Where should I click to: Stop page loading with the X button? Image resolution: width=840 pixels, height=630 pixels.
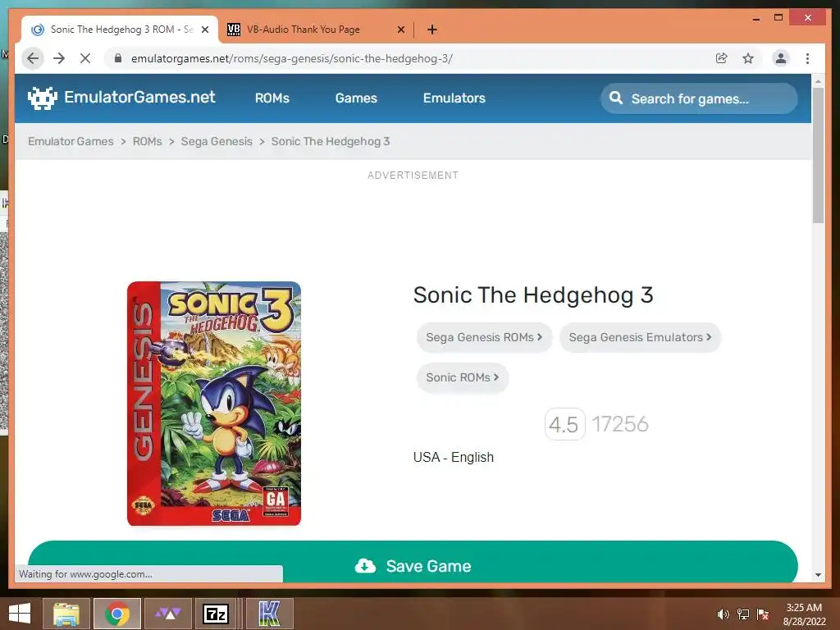pyautogui.click(x=85, y=58)
